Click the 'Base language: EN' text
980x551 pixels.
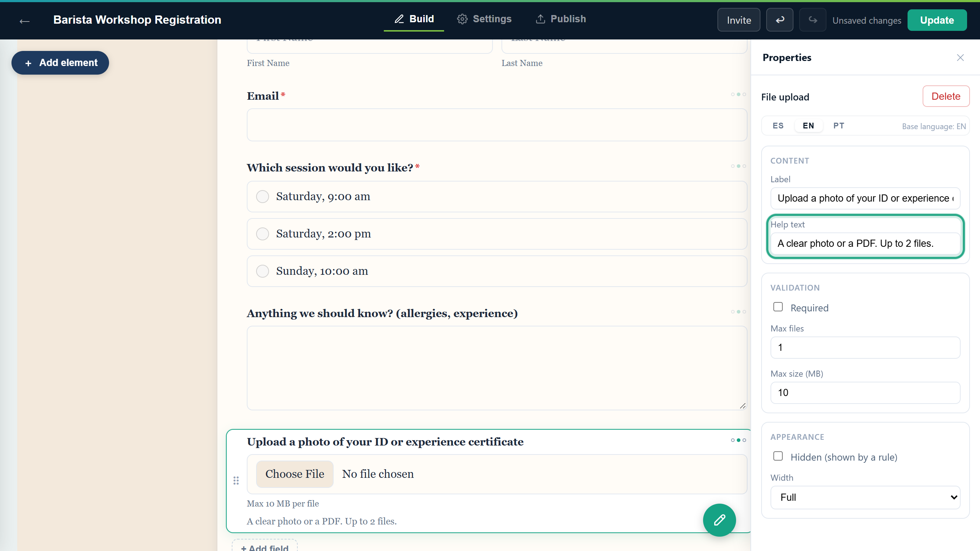(x=934, y=126)
